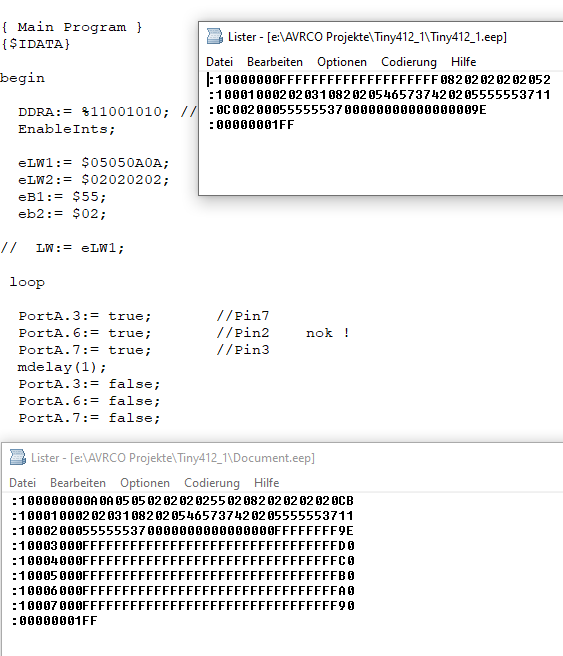Open Hilfe menu in Tiny412_1.eep Lister

(x=463, y=62)
